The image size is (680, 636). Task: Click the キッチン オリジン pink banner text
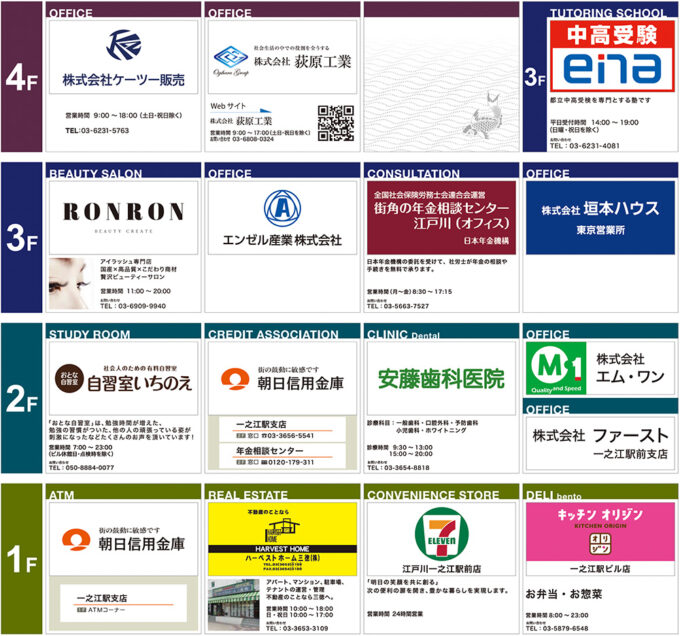[600, 515]
